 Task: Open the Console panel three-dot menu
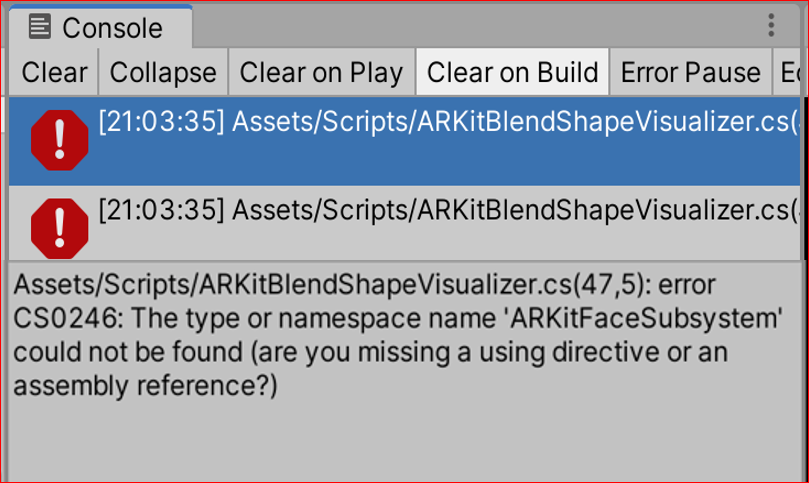point(771,26)
